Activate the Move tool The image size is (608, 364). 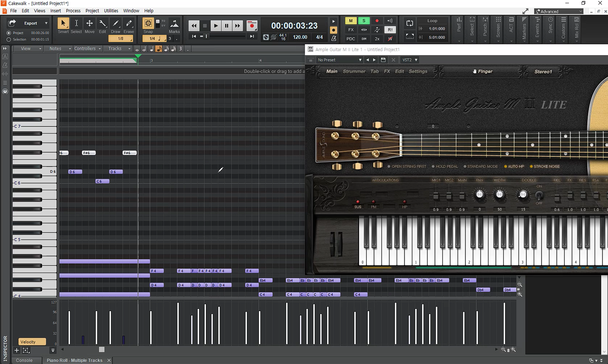[x=89, y=24]
